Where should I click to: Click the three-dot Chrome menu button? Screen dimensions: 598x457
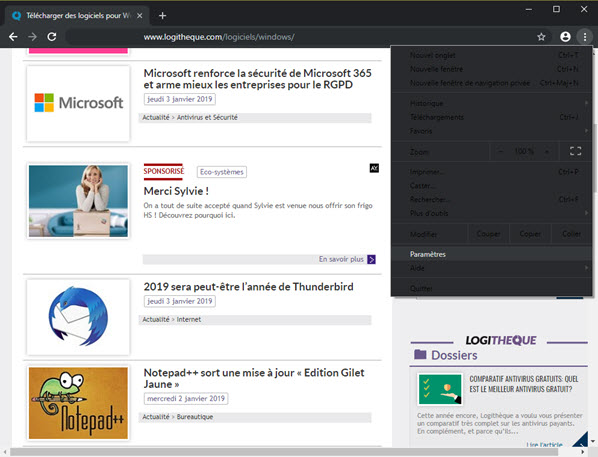585,37
